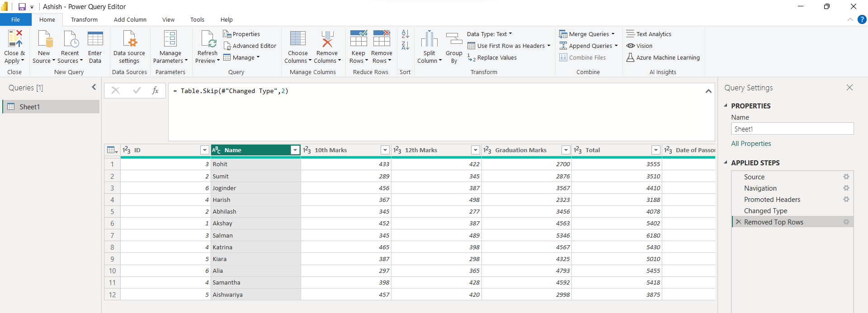Image resolution: width=868 pixels, height=313 pixels.
Task: Collapse the Queries pane
Action: tap(94, 87)
